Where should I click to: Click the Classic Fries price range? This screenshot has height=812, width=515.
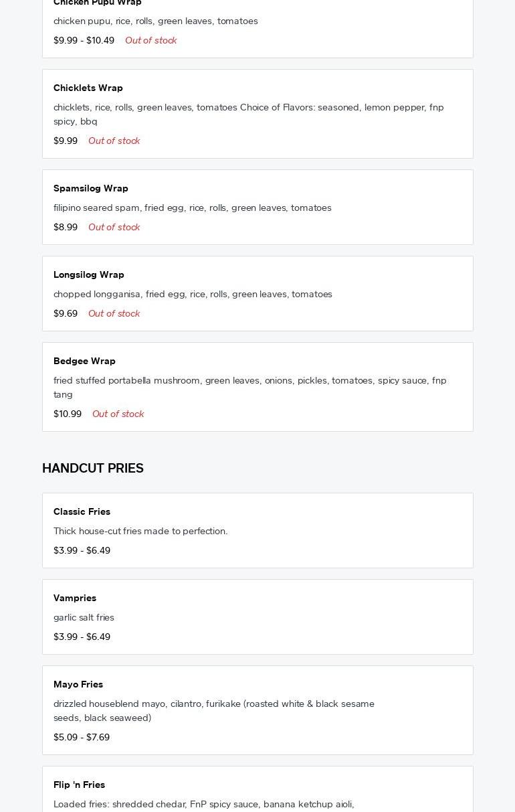click(82, 550)
